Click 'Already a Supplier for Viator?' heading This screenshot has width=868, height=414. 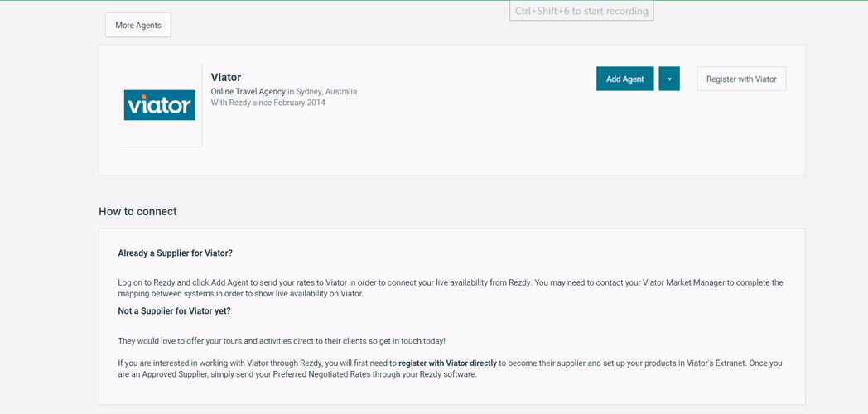175,253
